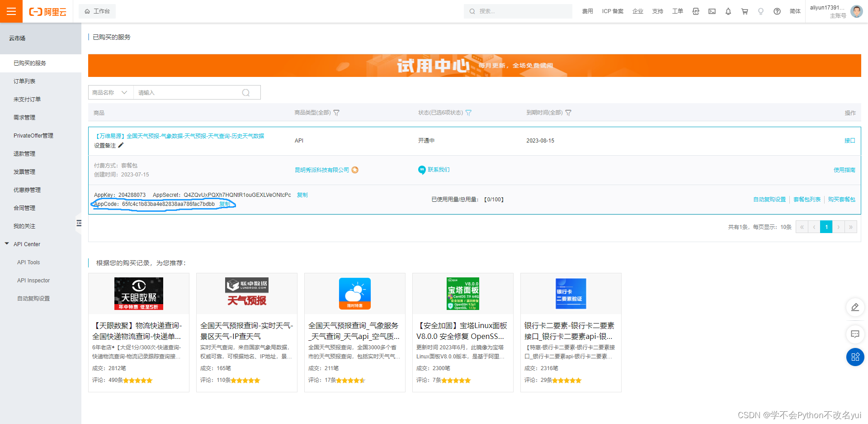Image resolution: width=868 pixels, height=424 pixels.
Task: Copy the AppKey and AppSecret
Action: [302, 195]
